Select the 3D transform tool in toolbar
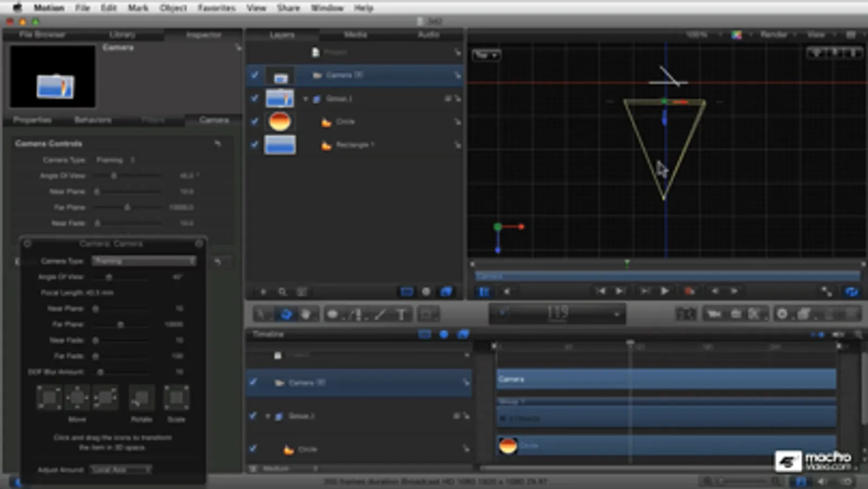868x489 pixels. click(286, 315)
